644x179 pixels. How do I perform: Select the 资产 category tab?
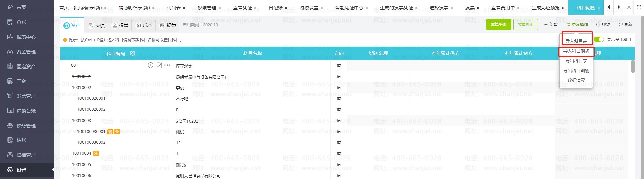(x=72, y=25)
